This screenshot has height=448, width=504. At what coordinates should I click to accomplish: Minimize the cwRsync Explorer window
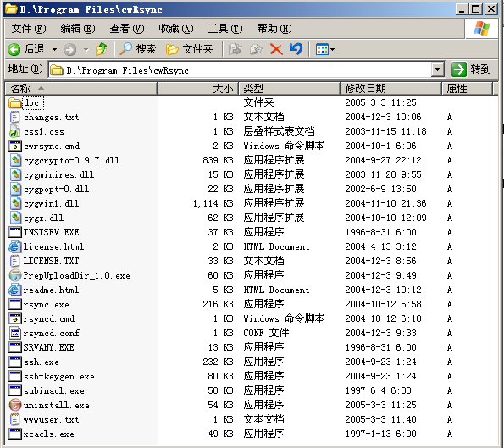pyautogui.click(x=462, y=9)
